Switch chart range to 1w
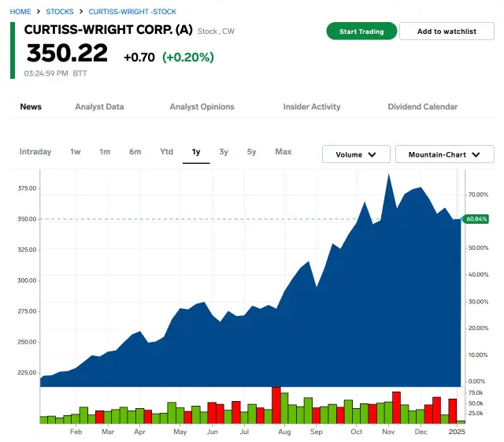 (x=76, y=151)
